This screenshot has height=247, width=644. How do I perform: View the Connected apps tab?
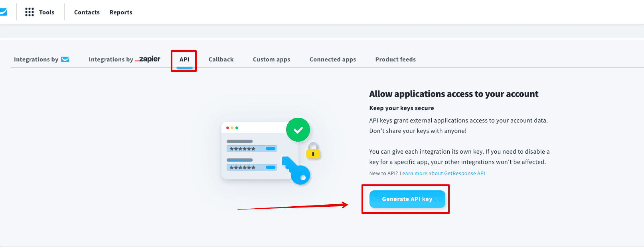pyautogui.click(x=333, y=59)
